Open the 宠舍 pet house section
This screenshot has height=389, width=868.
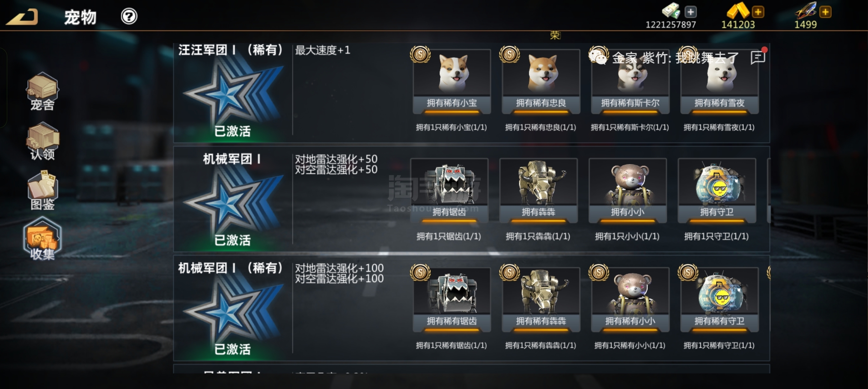(42, 91)
